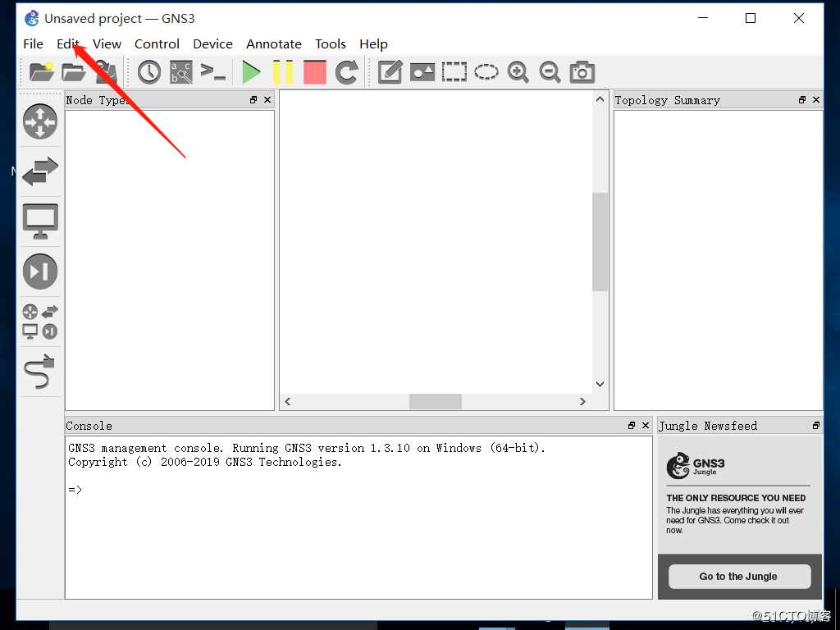This screenshot has height=630, width=840.
Task: Click the Open project folder icon
Action: point(73,72)
